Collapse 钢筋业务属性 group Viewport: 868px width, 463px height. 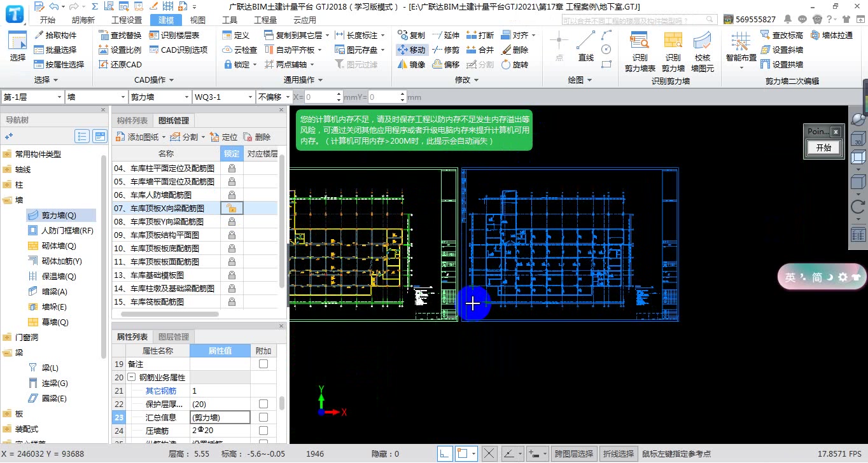[131, 377]
